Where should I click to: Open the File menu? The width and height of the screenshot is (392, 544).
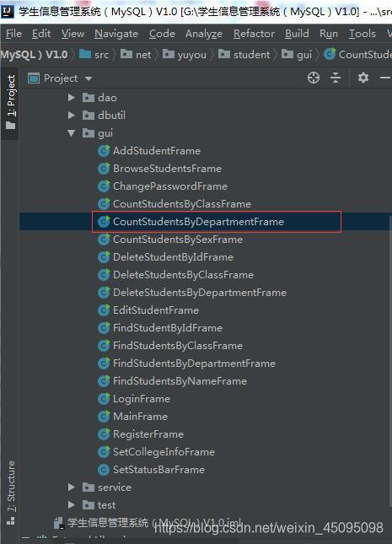click(13, 34)
